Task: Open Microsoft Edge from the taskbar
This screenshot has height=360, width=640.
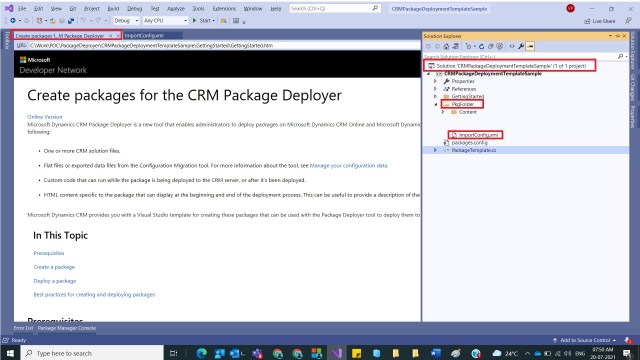Action: tap(201, 353)
